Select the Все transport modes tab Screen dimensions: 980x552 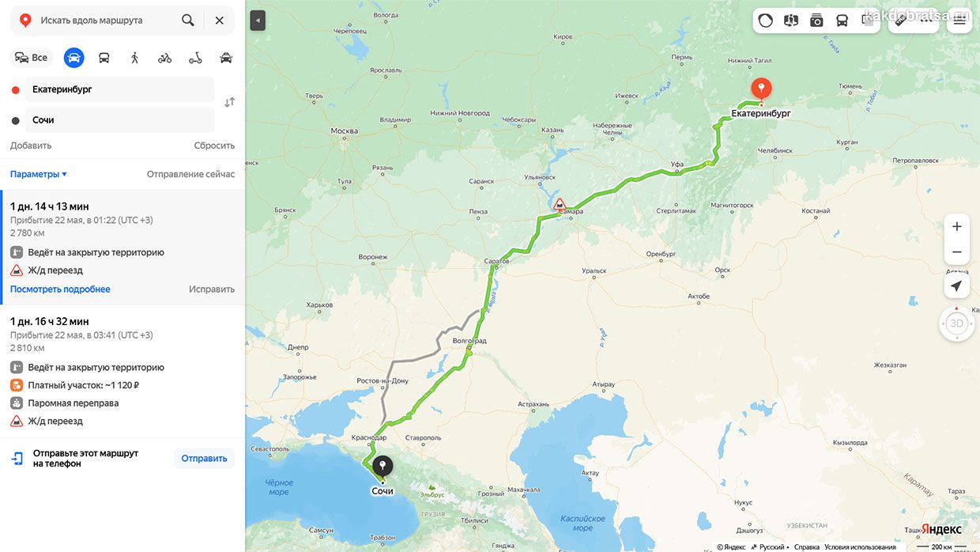coord(32,58)
